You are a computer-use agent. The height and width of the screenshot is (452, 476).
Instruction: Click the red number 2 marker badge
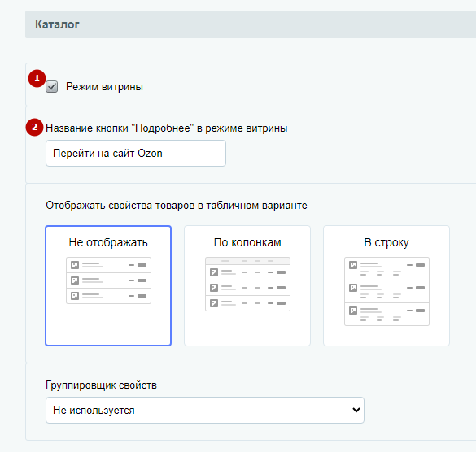coord(34,127)
